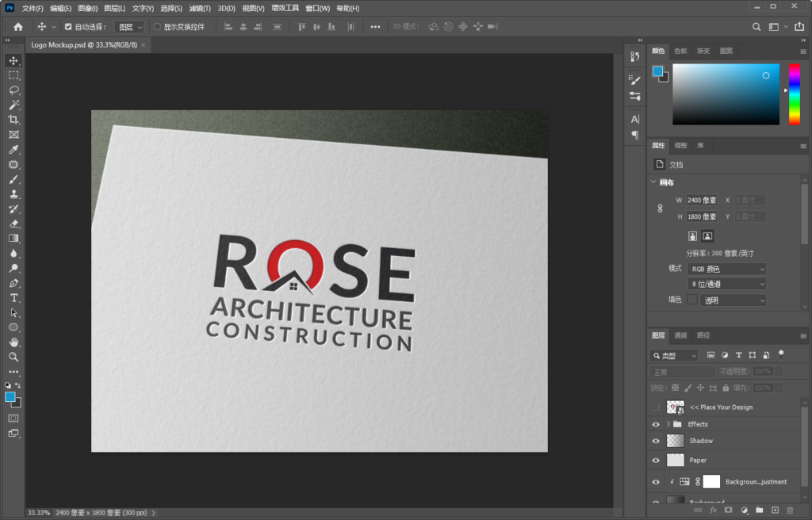Select the Eyedropper tool

(13, 150)
